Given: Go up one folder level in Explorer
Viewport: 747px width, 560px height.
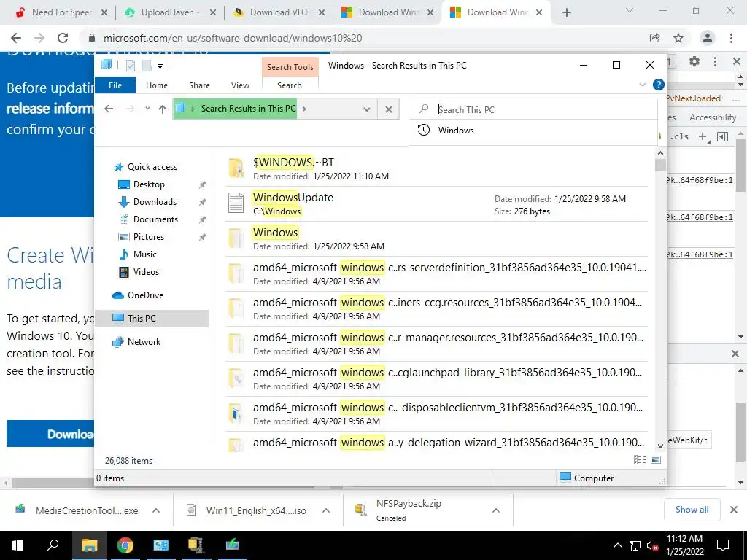Looking at the screenshot, I should coord(163,109).
